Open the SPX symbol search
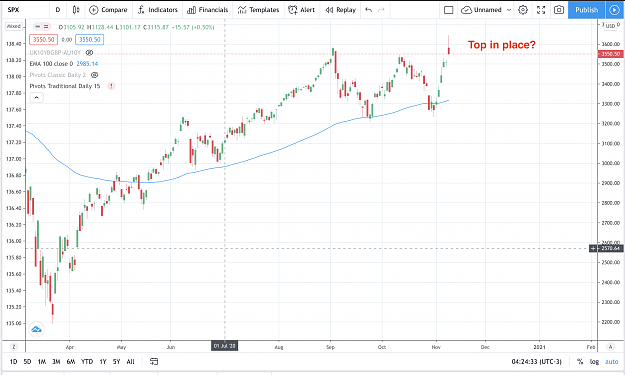 pyautogui.click(x=14, y=10)
